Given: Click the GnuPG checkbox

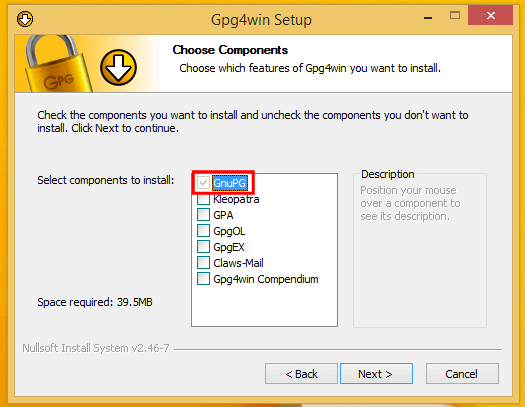Looking at the screenshot, I should [203, 183].
